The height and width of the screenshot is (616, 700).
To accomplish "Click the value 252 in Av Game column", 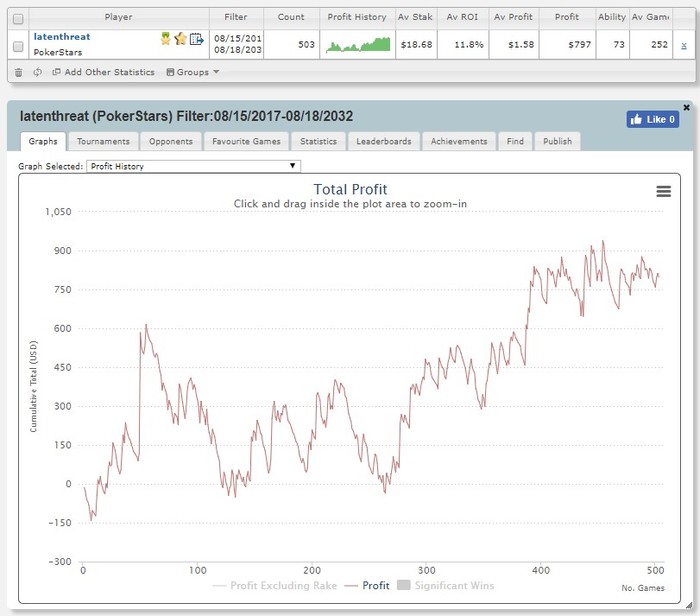I will [659, 45].
